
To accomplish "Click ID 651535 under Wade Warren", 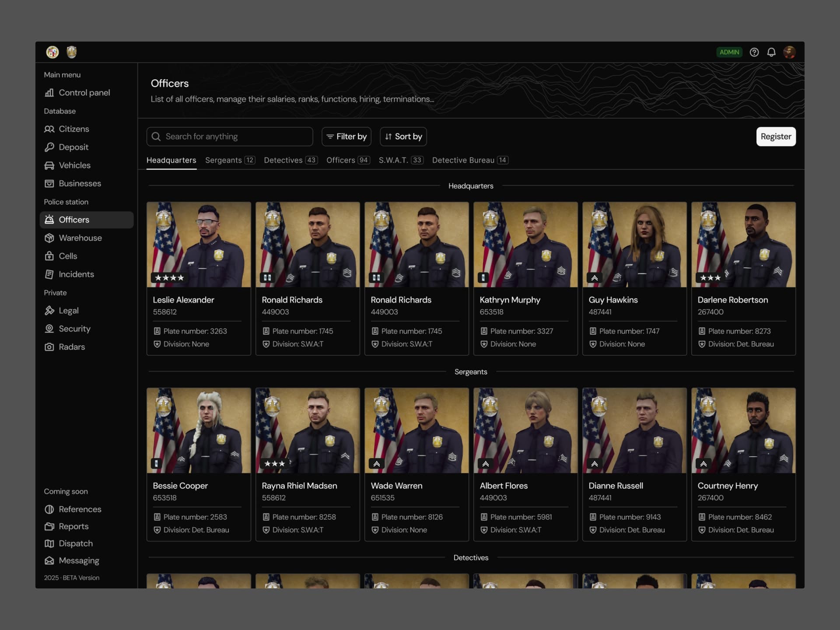I will pos(382,498).
